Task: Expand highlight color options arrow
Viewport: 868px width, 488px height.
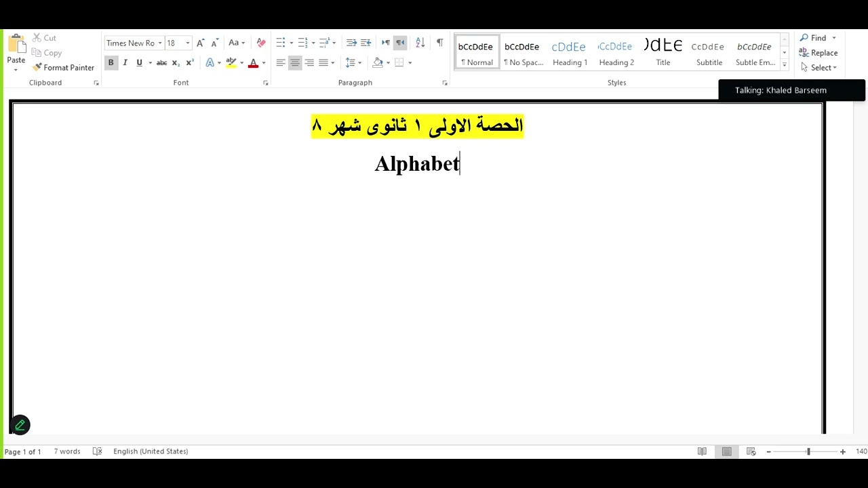Action: click(x=241, y=63)
